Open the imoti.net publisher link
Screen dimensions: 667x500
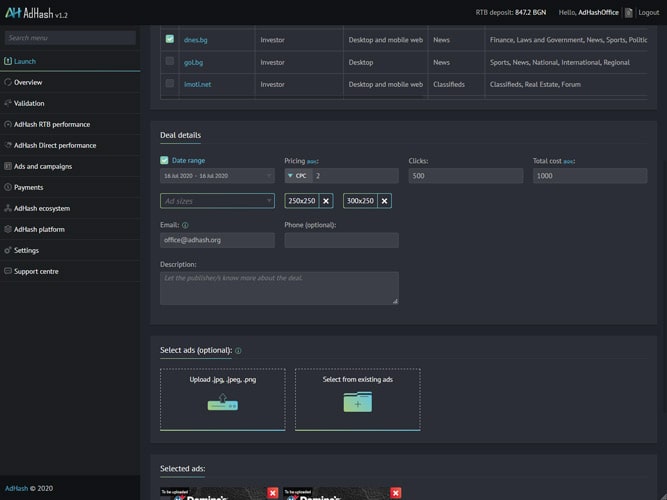click(x=197, y=84)
